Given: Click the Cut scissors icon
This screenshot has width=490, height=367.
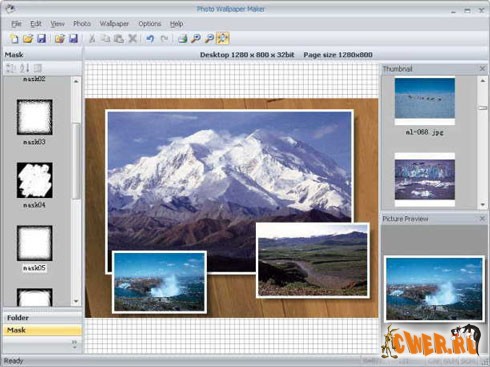Looking at the screenshot, I should click(x=92, y=39).
